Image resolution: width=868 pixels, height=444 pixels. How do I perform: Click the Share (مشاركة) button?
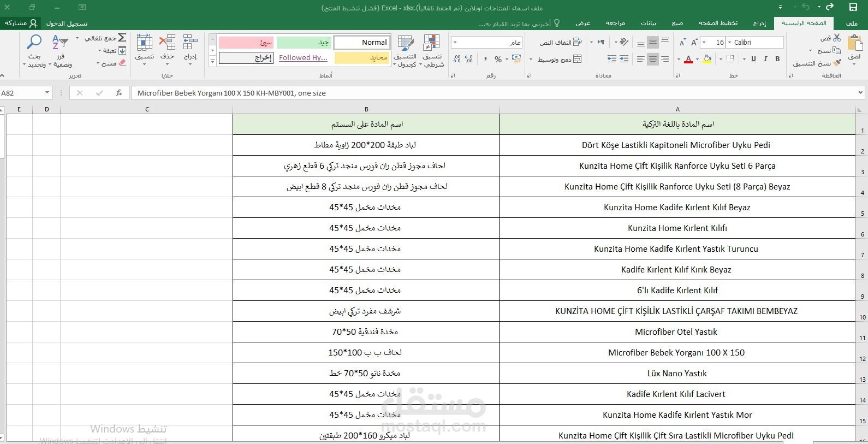point(21,23)
